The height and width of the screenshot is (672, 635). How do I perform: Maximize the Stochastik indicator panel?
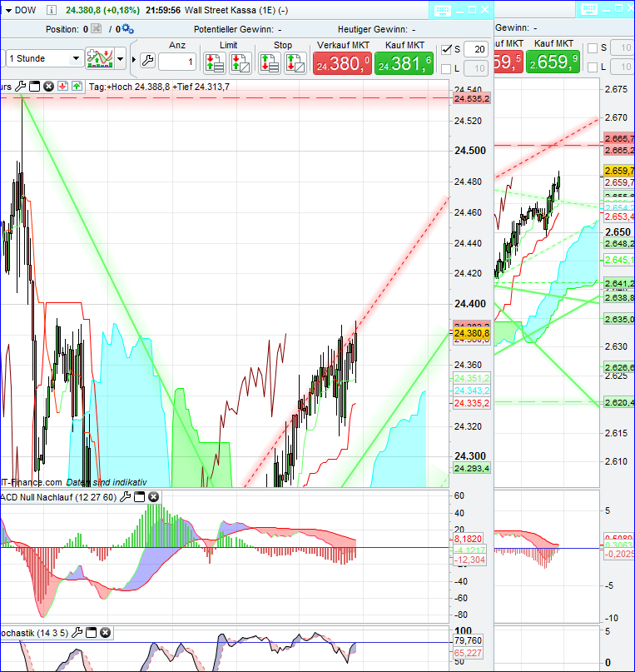92,633
